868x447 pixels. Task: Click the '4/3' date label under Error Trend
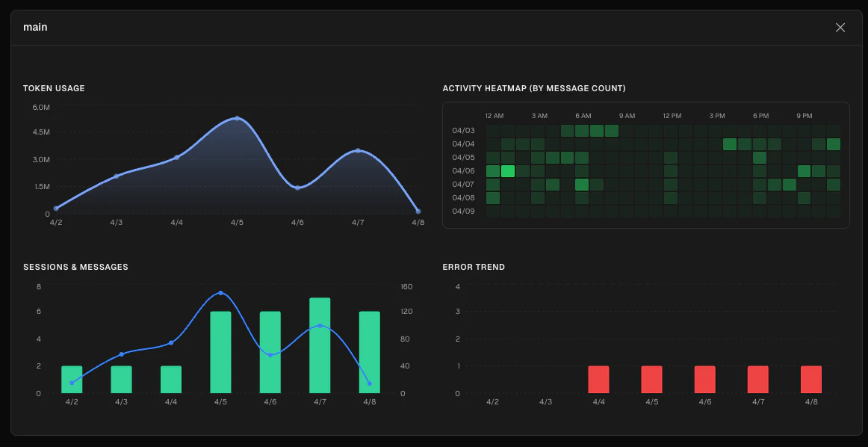(545, 401)
